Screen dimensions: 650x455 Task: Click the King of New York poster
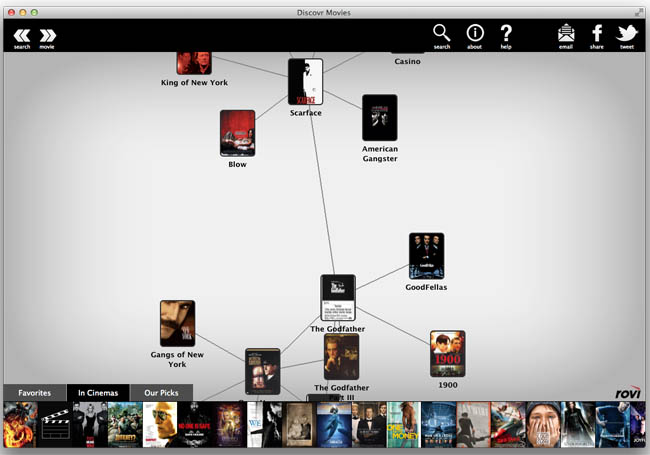pos(194,61)
